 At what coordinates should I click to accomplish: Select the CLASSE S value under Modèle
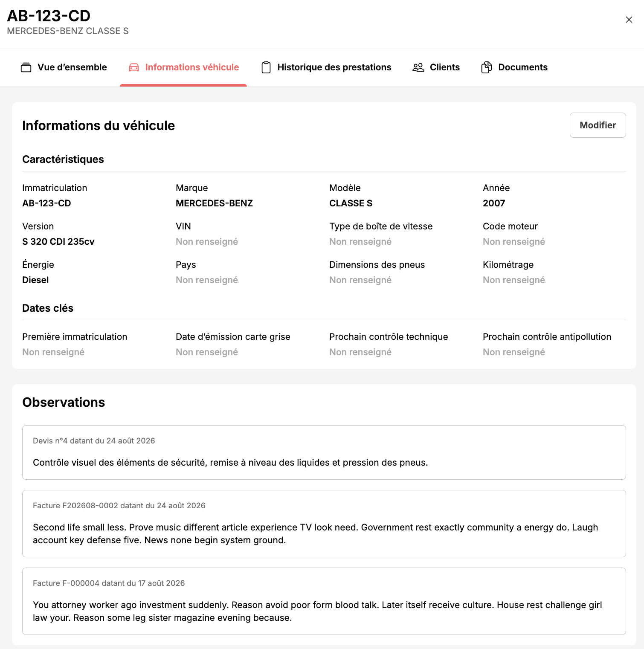coord(351,203)
